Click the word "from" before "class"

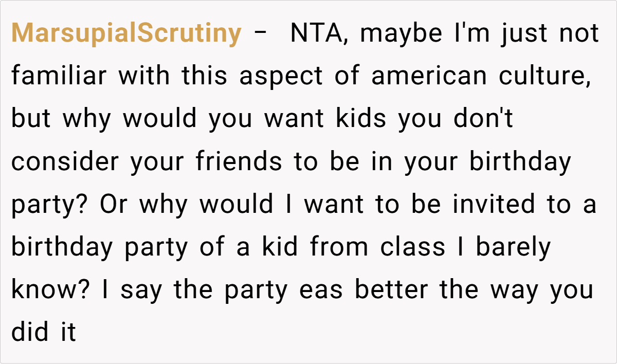[x=339, y=247]
